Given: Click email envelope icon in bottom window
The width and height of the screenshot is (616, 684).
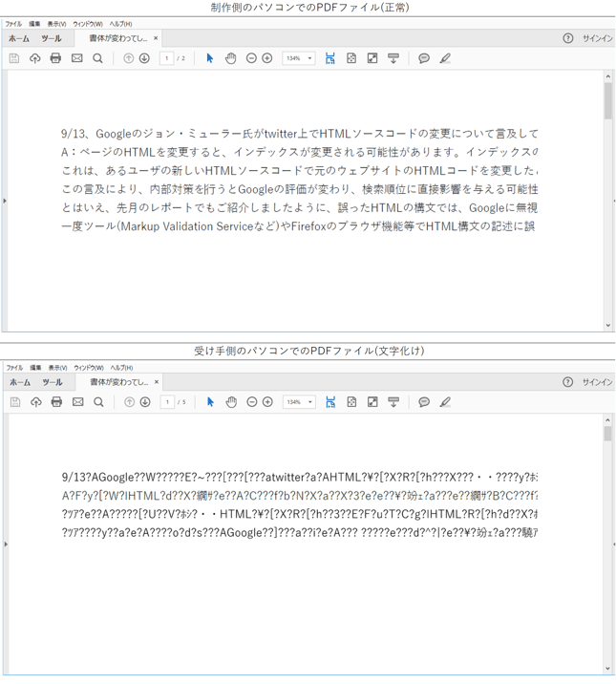Looking at the screenshot, I should 77,402.
